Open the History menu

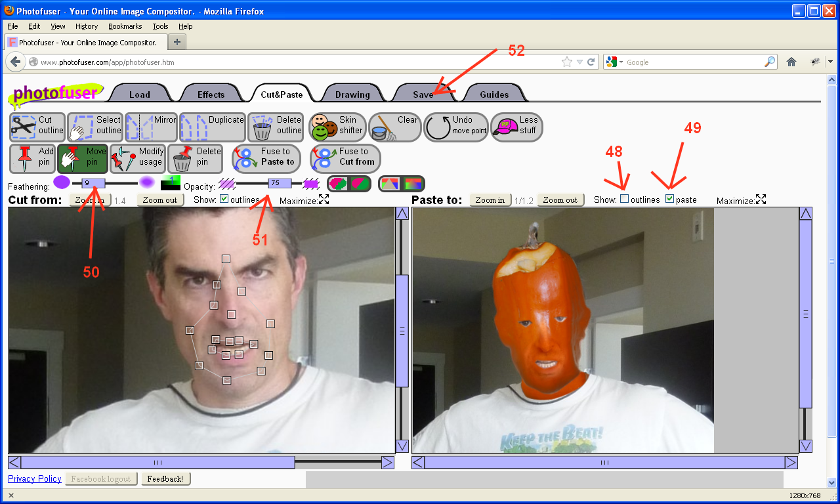pos(86,26)
